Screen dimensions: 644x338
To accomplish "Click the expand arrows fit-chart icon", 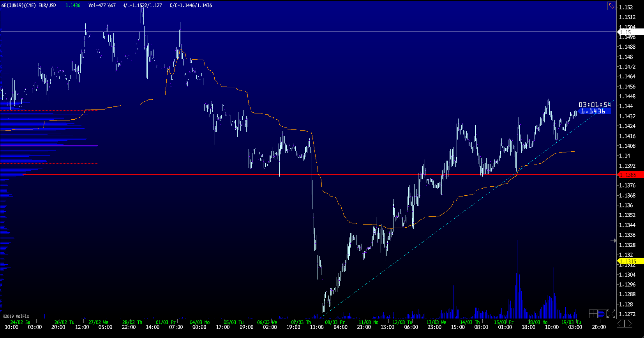I will [x=611, y=314].
